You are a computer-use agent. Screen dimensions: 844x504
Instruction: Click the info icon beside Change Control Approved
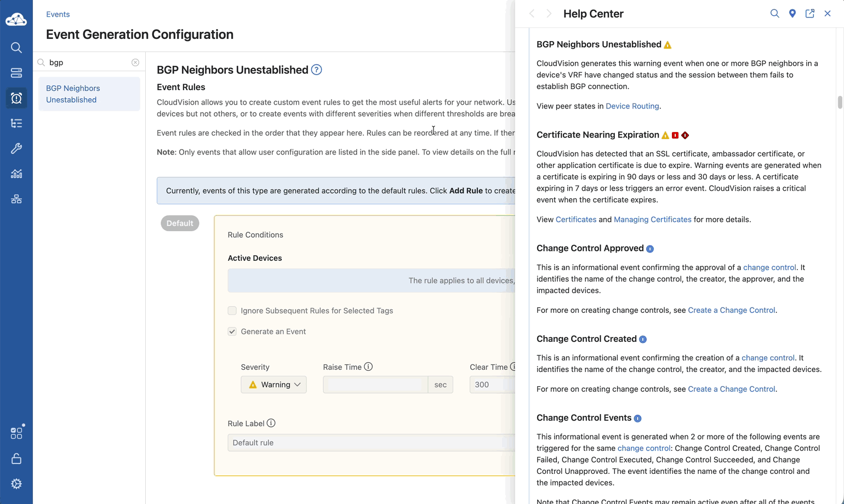pyautogui.click(x=650, y=249)
